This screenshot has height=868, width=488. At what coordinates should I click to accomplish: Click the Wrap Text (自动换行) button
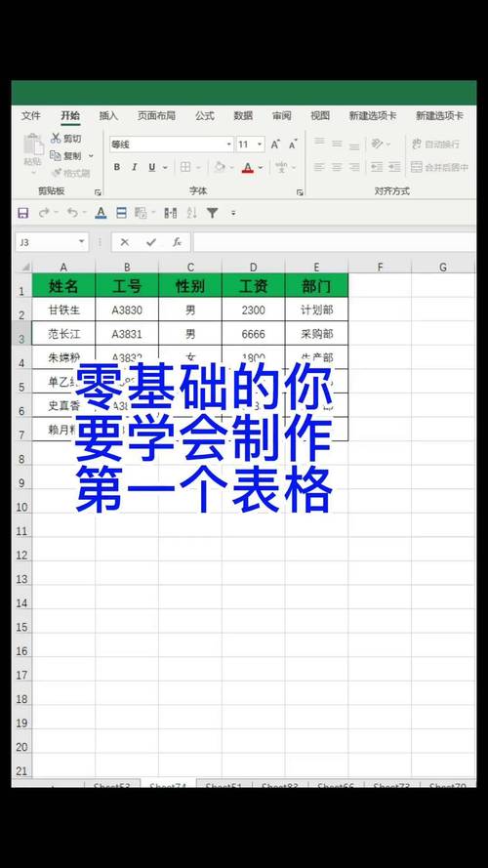click(x=435, y=144)
